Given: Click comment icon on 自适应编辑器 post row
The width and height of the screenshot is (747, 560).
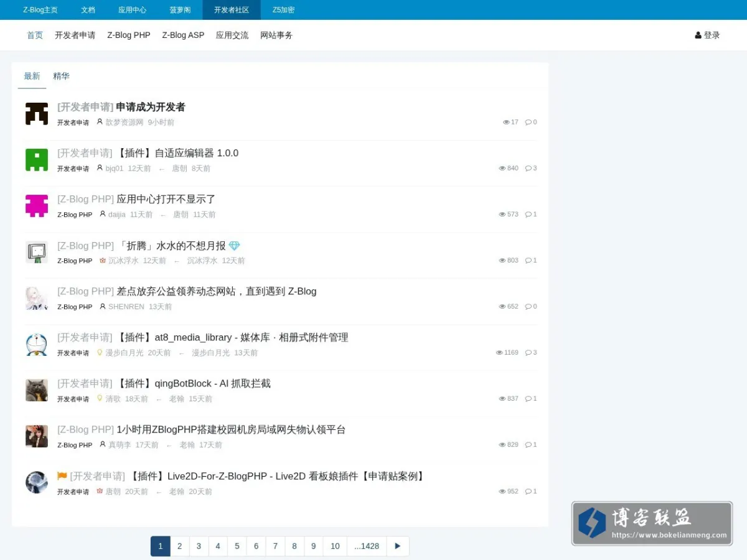Looking at the screenshot, I should pos(529,168).
